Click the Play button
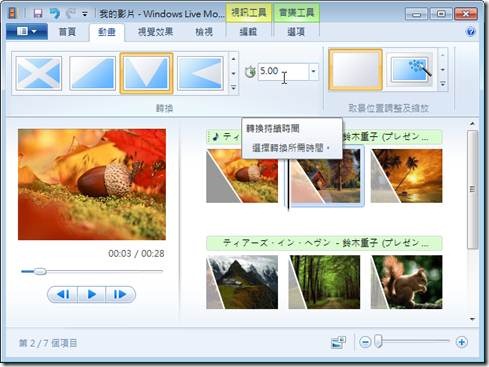This screenshot has width=489, height=367. click(x=92, y=294)
